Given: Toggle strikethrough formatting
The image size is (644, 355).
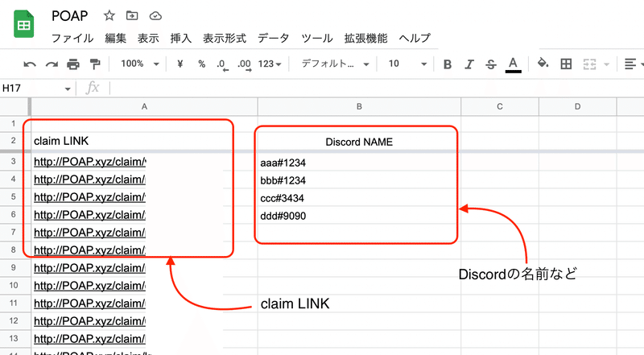Looking at the screenshot, I should [491, 64].
